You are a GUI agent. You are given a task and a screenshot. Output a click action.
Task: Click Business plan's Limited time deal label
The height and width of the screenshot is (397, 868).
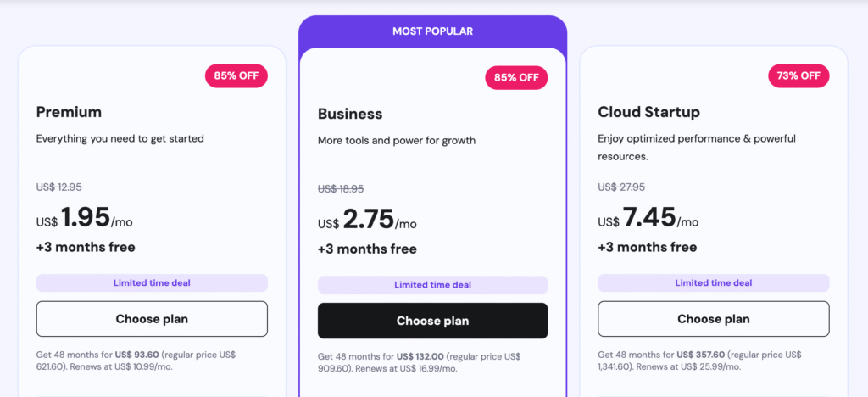(x=432, y=285)
